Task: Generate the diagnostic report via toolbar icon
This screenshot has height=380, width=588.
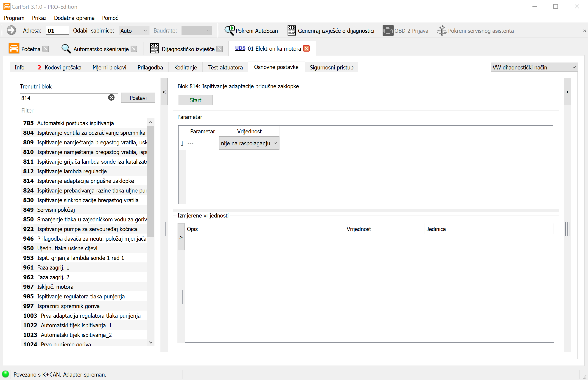Action: click(291, 31)
